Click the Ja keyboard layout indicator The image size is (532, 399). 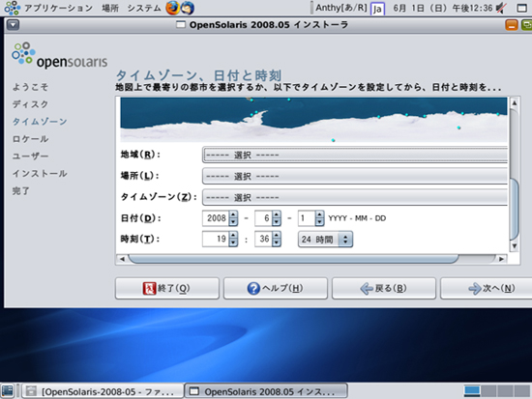click(x=377, y=9)
